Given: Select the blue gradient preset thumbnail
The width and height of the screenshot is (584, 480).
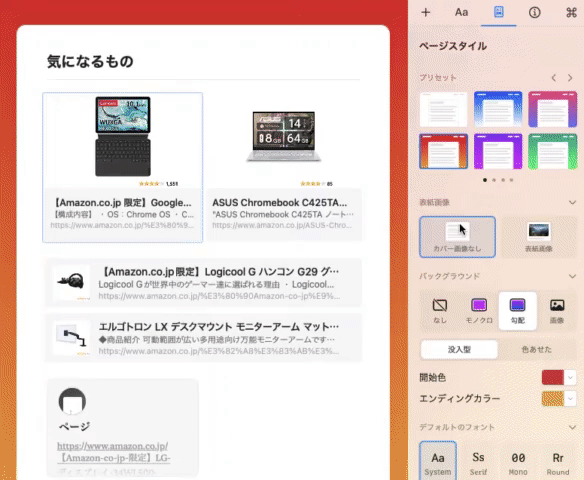Looking at the screenshot, I should (498, 109).
